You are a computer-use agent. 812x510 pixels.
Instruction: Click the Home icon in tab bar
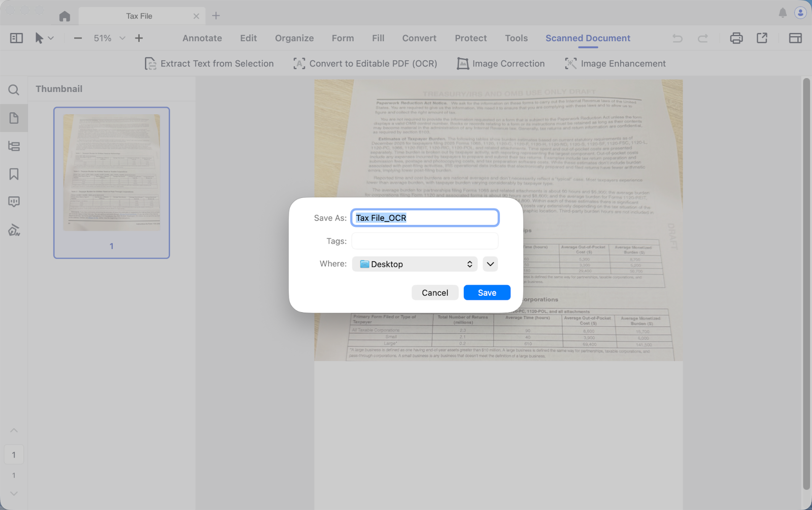(64, 16)
